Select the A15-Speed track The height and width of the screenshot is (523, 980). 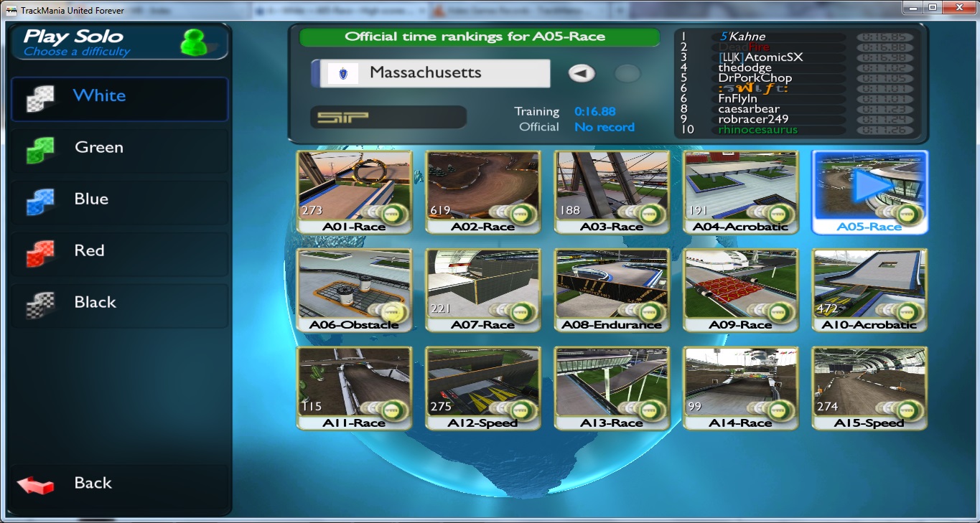coord(869,388)
